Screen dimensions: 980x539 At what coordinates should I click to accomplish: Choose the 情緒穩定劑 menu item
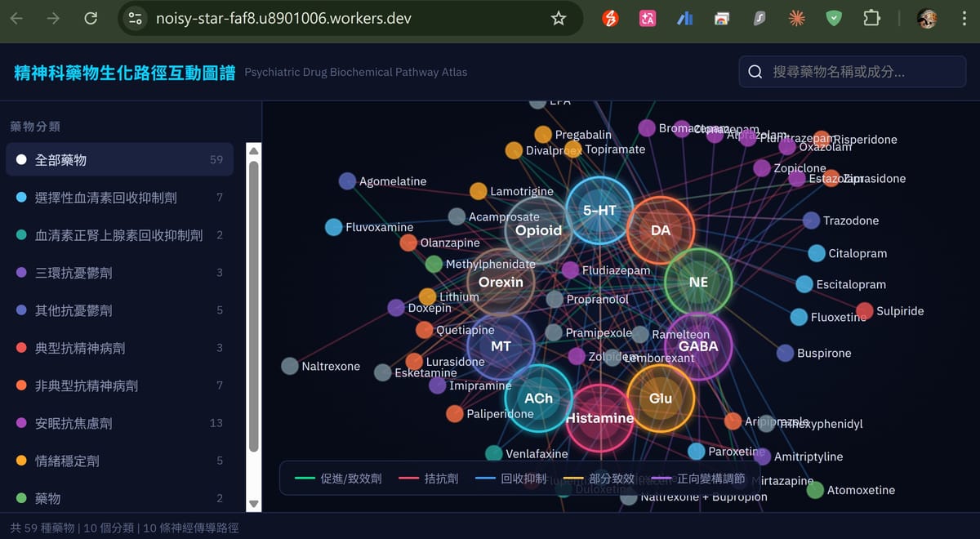tap(119, 461)
